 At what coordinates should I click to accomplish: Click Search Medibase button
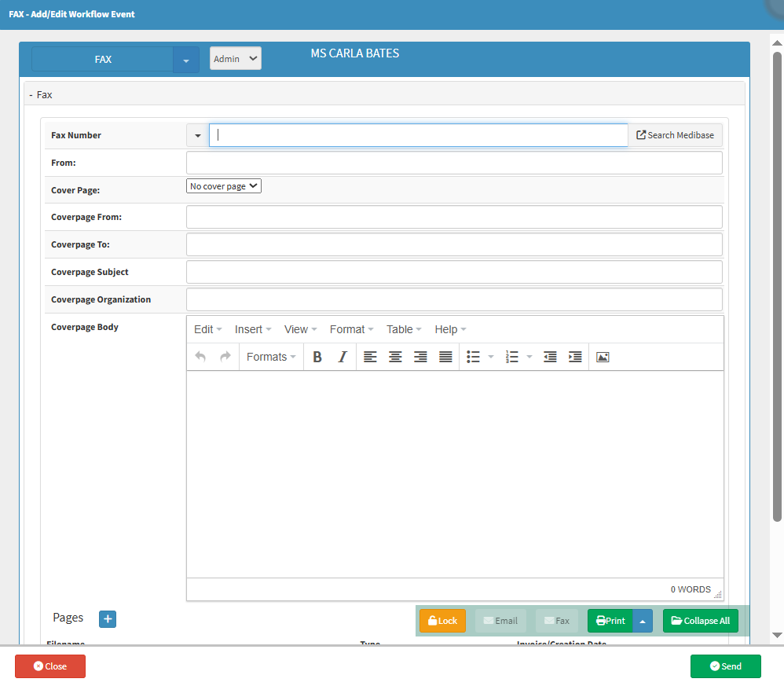tap(675, 135)
